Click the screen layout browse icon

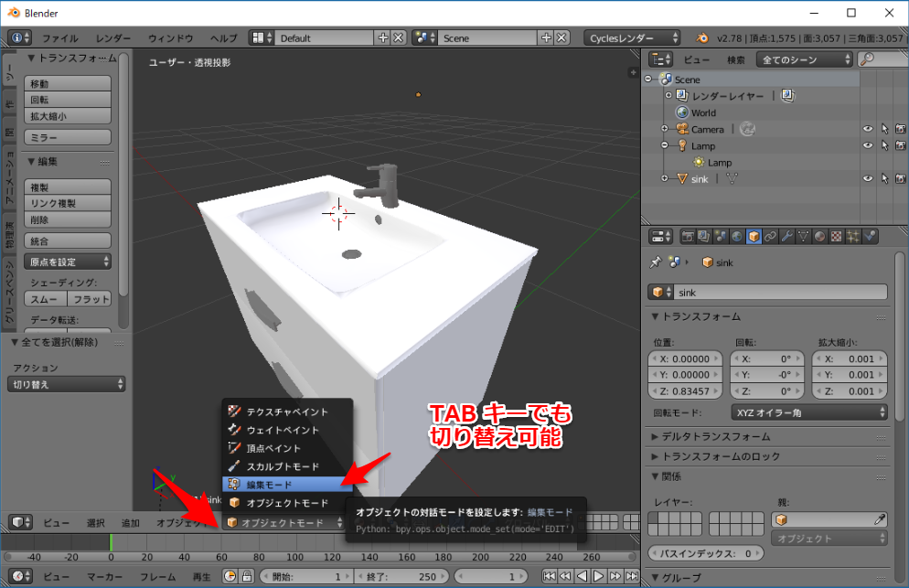coord(261,37)
